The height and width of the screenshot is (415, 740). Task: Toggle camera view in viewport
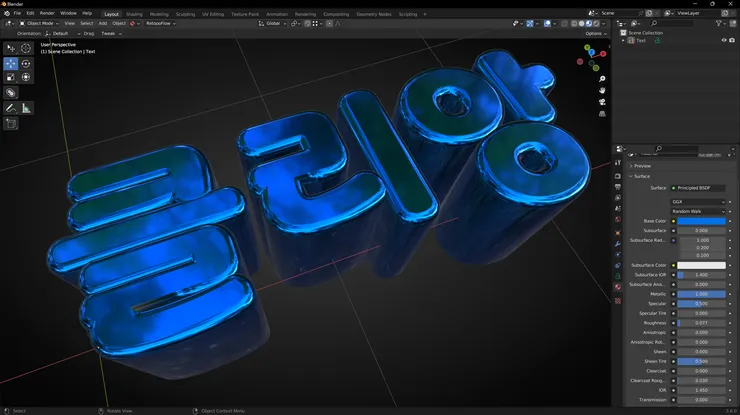point(602,102)
